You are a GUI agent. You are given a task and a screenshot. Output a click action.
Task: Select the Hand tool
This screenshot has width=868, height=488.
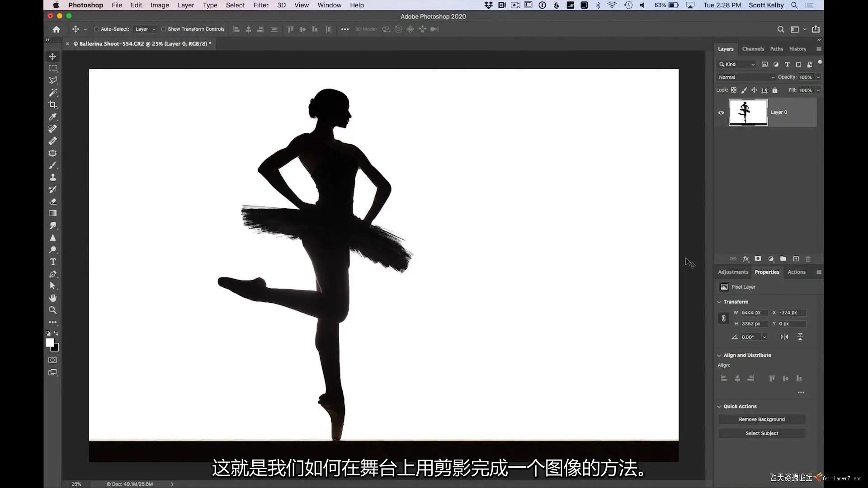point(53,298)
